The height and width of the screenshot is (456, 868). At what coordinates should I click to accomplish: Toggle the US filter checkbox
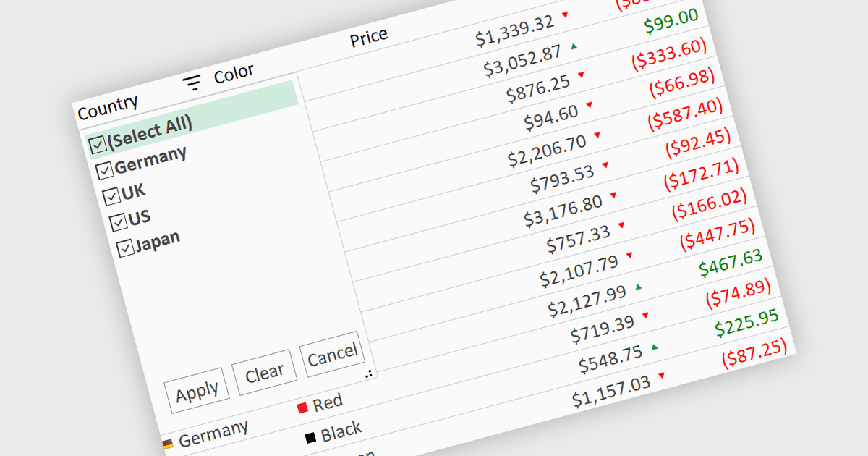coord(118,221)
